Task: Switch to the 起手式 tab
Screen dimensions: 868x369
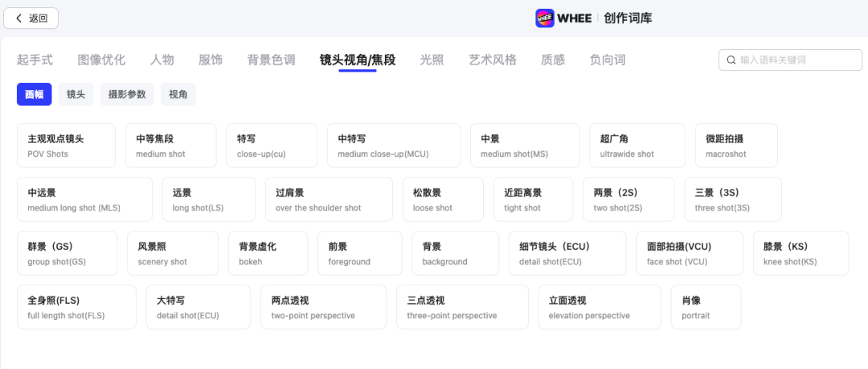Action: click(35, 59)
